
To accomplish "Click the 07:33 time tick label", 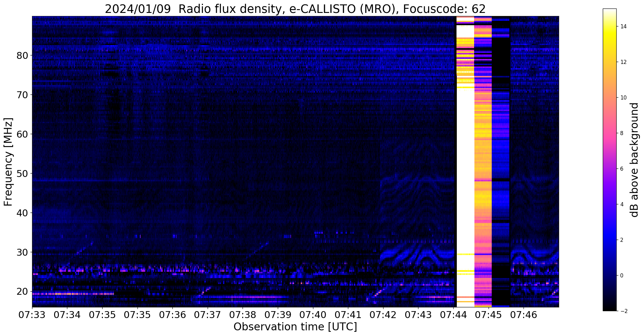I will coord(32,315).
